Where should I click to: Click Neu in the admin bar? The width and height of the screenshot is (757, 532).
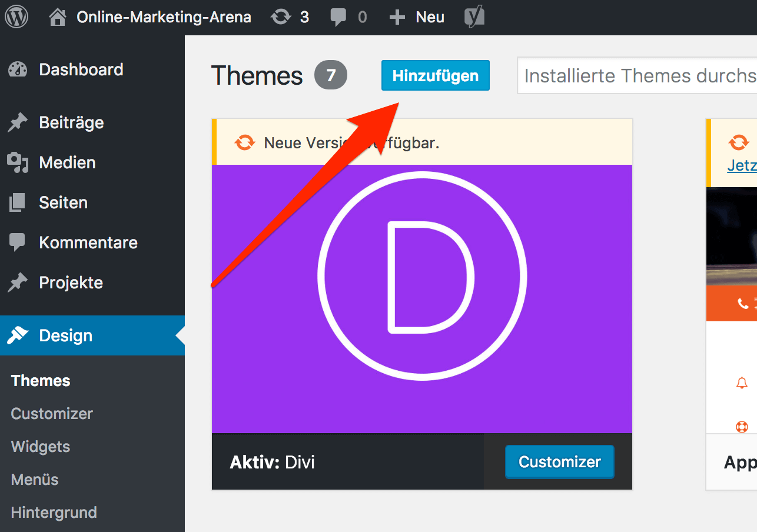coord(430,17)
